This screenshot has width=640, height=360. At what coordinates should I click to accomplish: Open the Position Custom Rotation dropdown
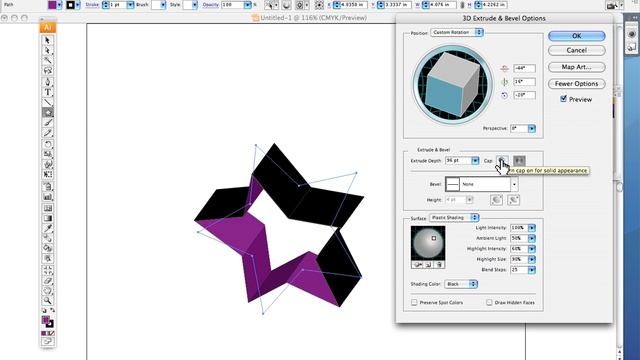[457, 32]
